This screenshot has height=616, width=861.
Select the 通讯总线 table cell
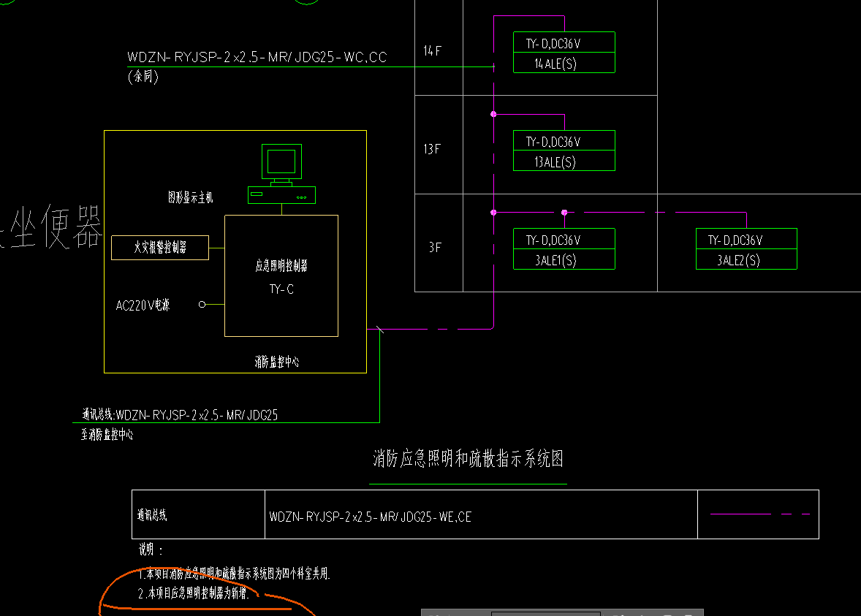click(x=198, y=514)
